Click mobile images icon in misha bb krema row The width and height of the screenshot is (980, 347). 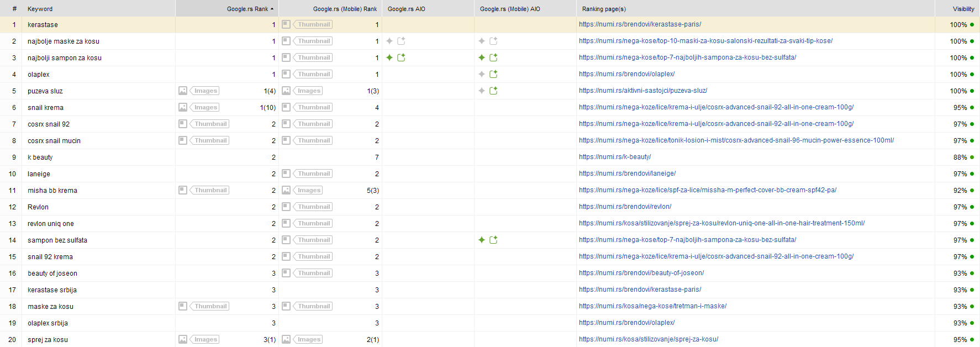(286, 190)
